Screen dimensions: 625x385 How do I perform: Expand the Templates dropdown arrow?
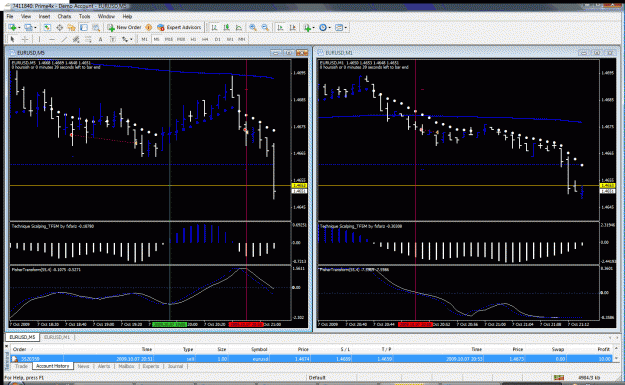pos(346,28)
